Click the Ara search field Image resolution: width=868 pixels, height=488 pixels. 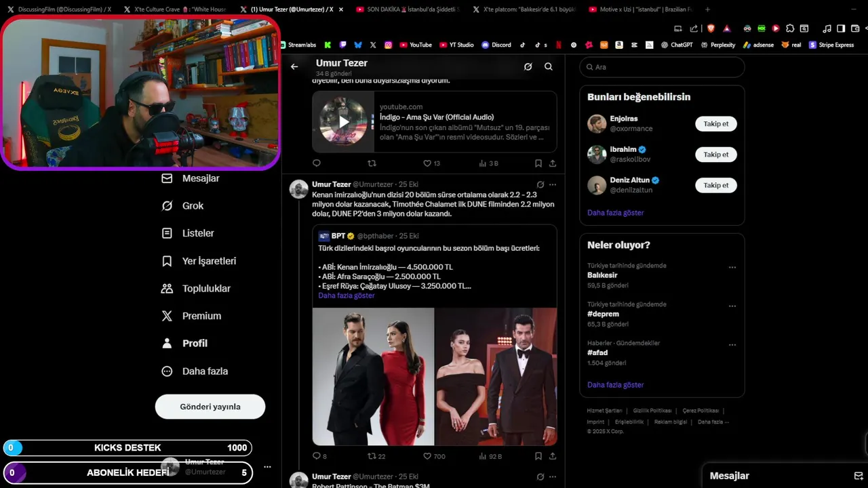tap(662, 67)
